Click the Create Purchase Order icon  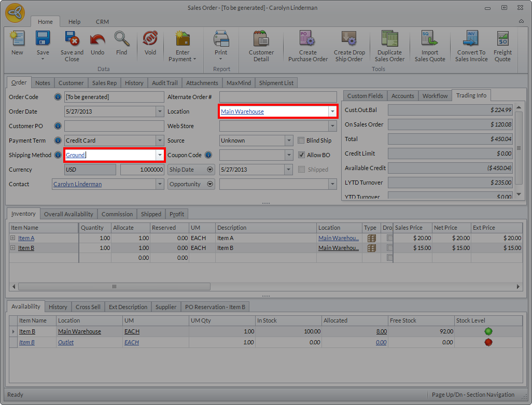[307, 39]
